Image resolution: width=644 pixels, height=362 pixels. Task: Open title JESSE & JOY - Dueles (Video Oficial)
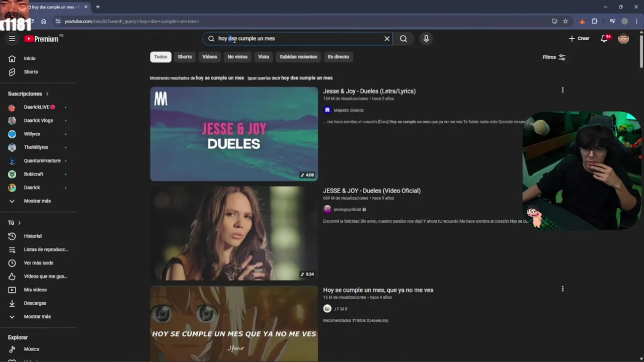[372, 191]
